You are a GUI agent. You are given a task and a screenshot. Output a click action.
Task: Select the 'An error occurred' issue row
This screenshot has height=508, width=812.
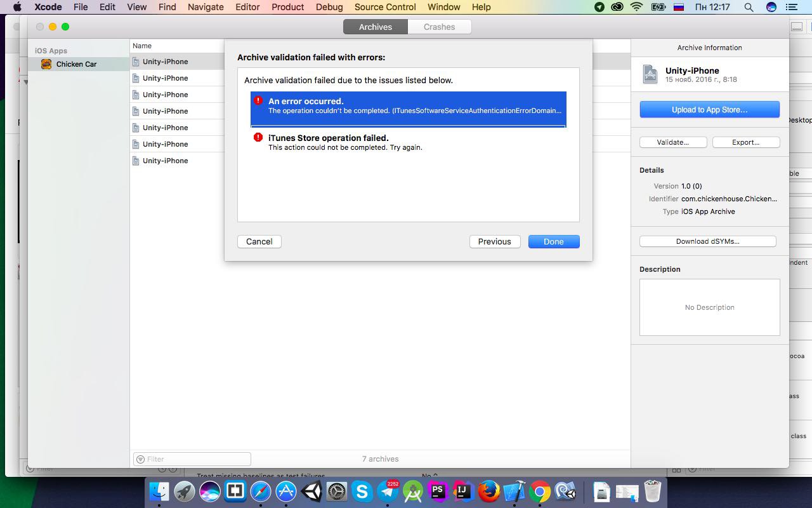(x=409, y=109)
